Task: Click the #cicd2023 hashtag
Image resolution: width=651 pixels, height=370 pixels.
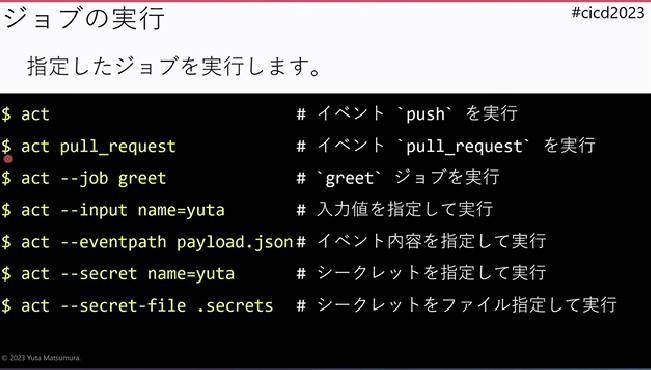Action: click(x=608, y=13)
